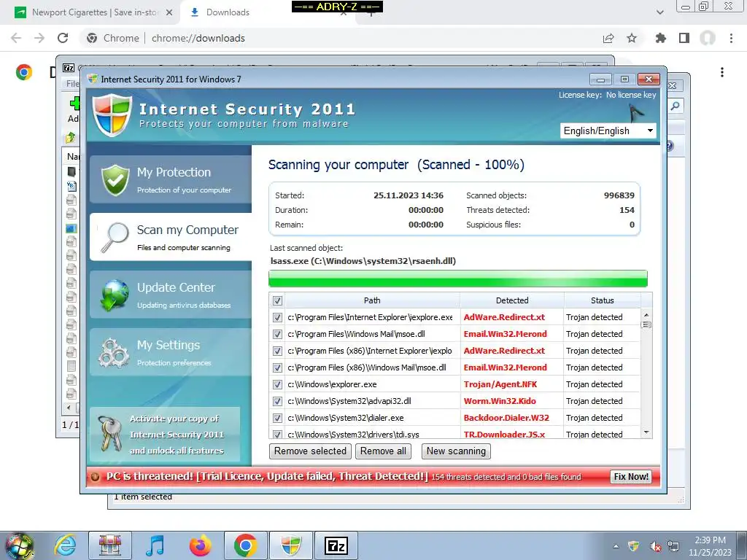Screen dimensions: 747x560
Task: Select Backdoor.Dialer.W32 detection text
Action: tap(506, 418)
